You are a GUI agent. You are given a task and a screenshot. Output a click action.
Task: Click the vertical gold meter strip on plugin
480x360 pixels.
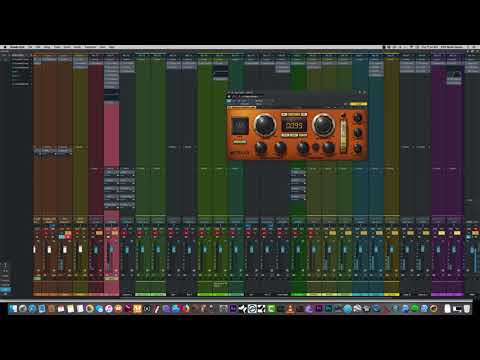click(x=343, y=136)
